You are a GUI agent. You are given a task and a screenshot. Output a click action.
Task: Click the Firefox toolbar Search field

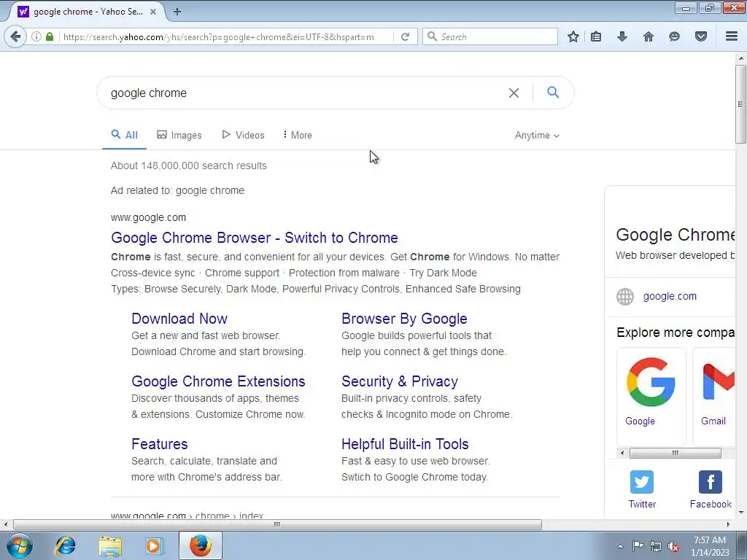490,36
